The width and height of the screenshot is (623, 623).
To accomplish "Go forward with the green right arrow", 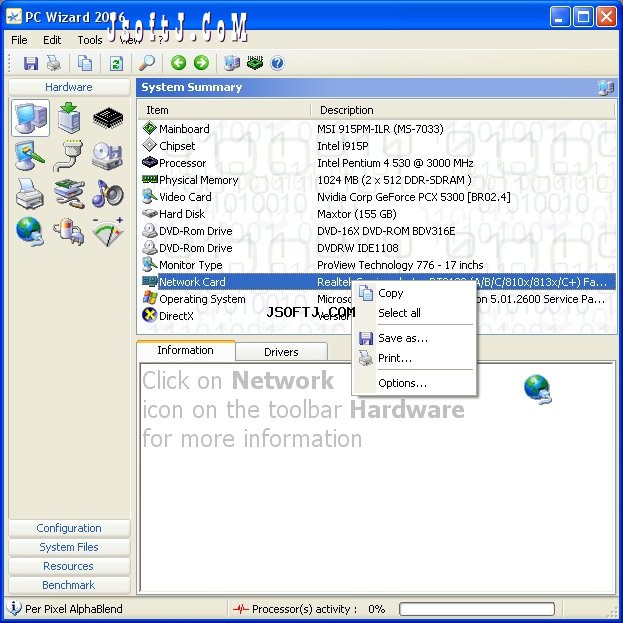I will point(201,63).
